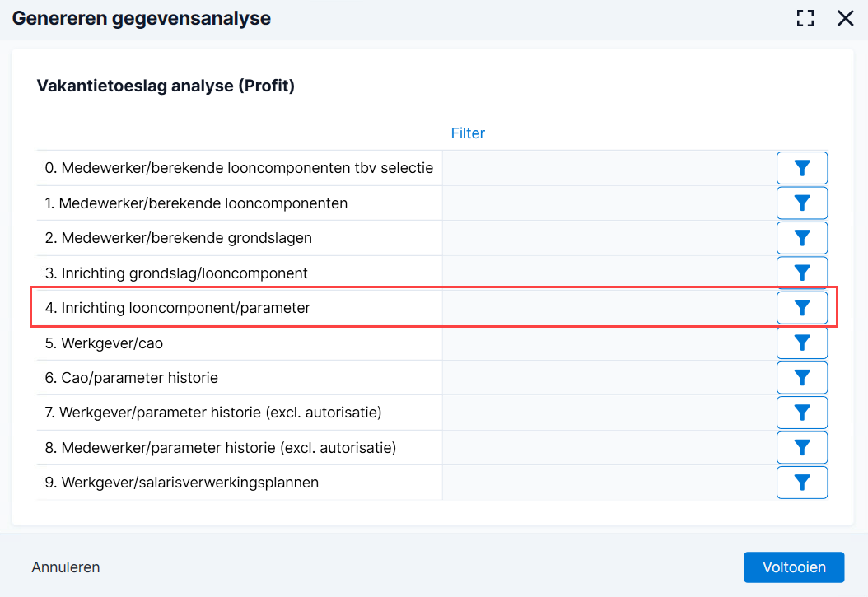Open filter for Cao/parameter historie
The height and width of the screenshot is (597, 868).
pos(801,378)
